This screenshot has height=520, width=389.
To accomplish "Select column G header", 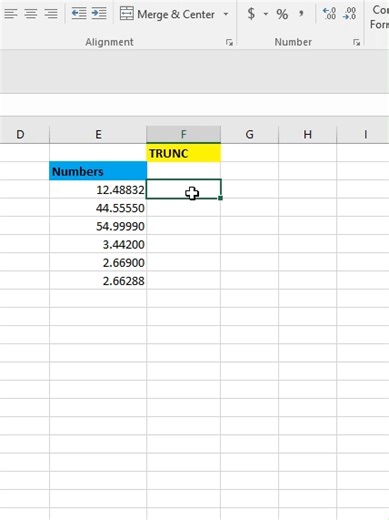I will 249,134.
